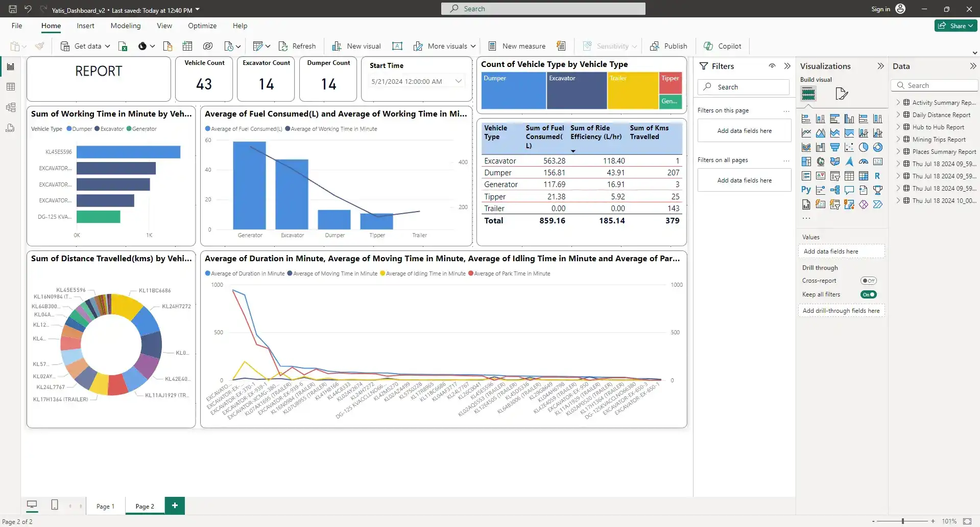Image resolution: width=980 pixels, height=527 pixels.
Task: Switch to Page 1 tab
Action: [x=105, y=506]
